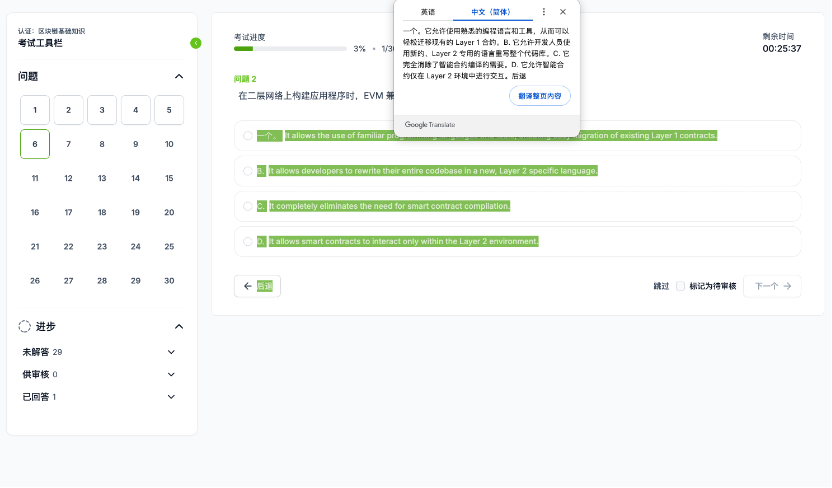
Task: Jump to question 12
Action: pyautogui.click(x=68, y=178)
